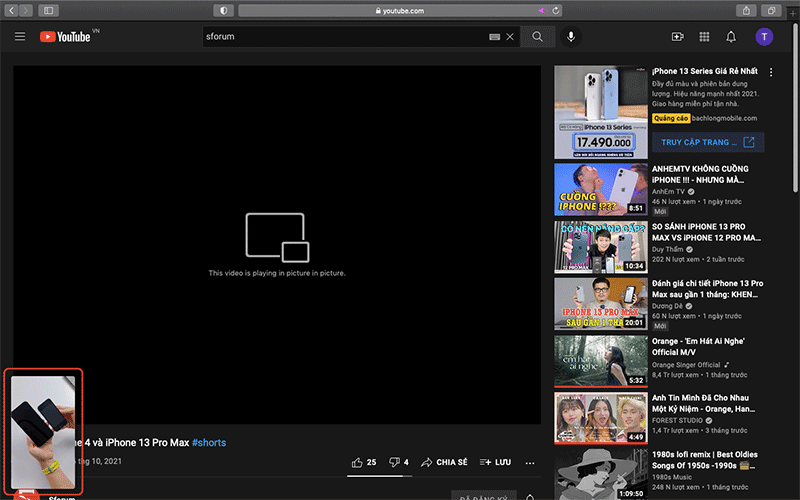This screenshot has width=800, height=500.
Task: Go back with Safari back arrow
Action: [x=12, y=10]
